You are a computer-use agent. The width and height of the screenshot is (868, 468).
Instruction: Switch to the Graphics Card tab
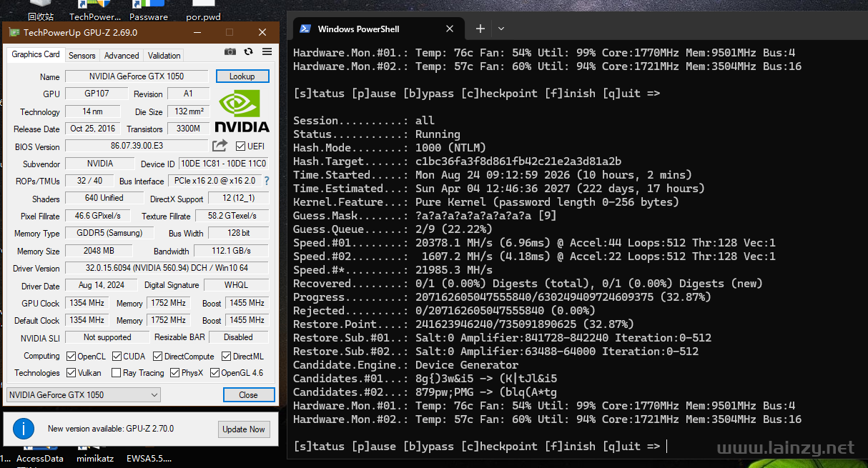[x=36, y=54]
